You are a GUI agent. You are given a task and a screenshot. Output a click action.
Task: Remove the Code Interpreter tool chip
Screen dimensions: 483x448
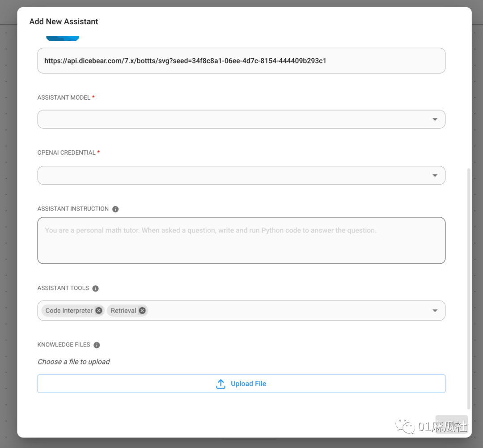tap(98, 311)
